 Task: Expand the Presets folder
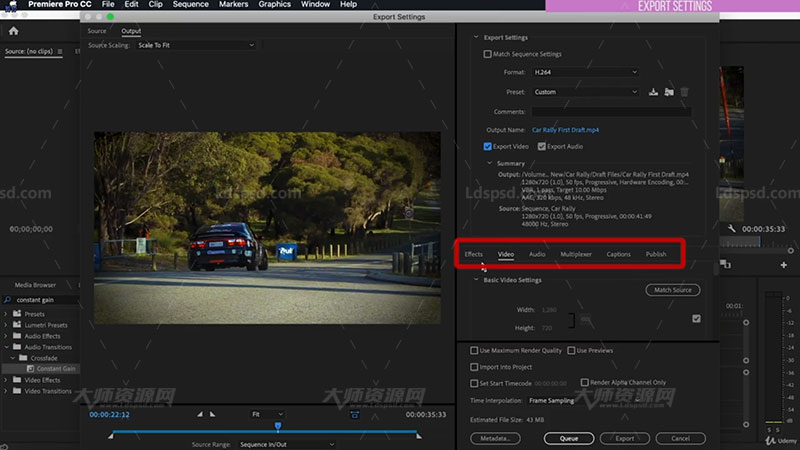(6, 314)
